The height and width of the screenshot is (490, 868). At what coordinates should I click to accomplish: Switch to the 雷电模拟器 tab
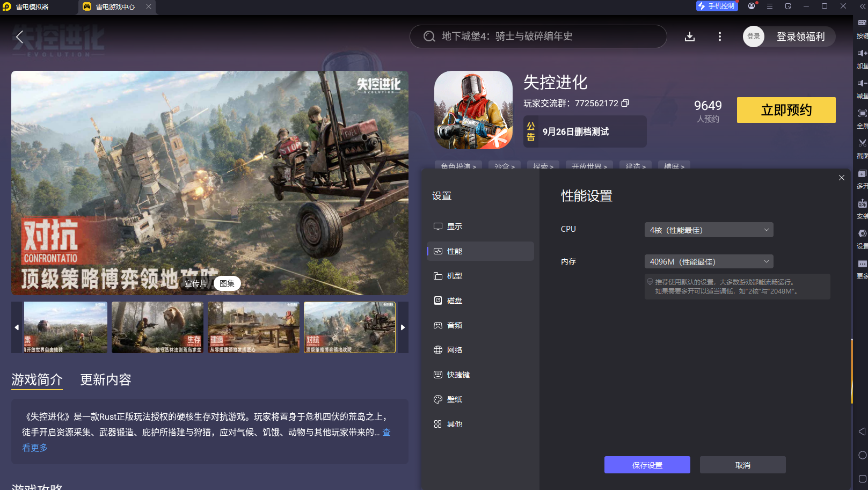tap(32, 6)
